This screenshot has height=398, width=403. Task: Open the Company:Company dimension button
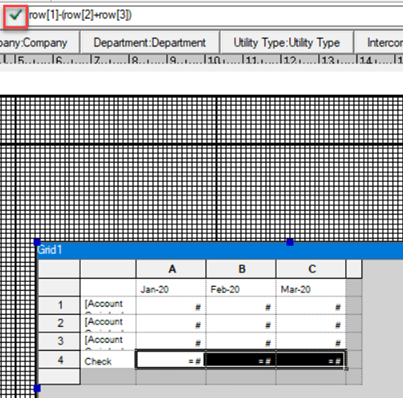pos(39,43)
